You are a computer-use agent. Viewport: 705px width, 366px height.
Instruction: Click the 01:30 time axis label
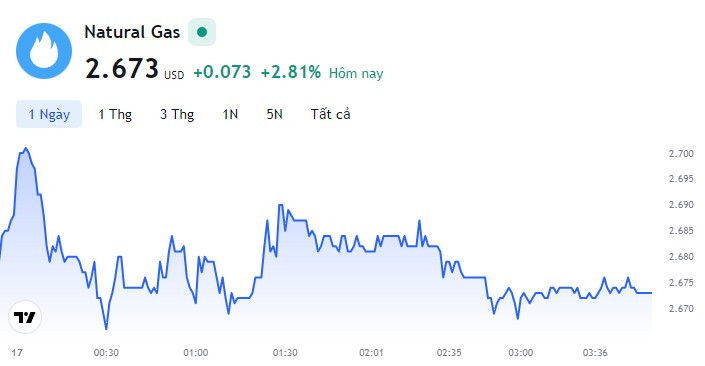tap(285, 353)
